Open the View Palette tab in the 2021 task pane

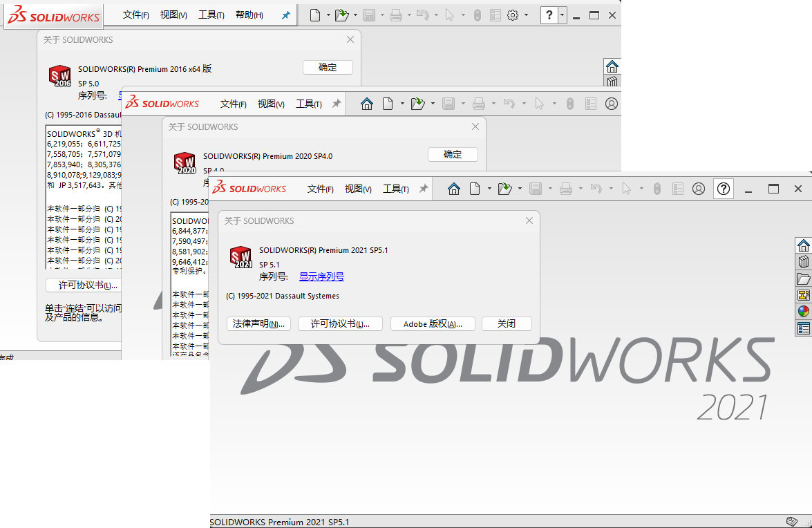coord(804,295)
